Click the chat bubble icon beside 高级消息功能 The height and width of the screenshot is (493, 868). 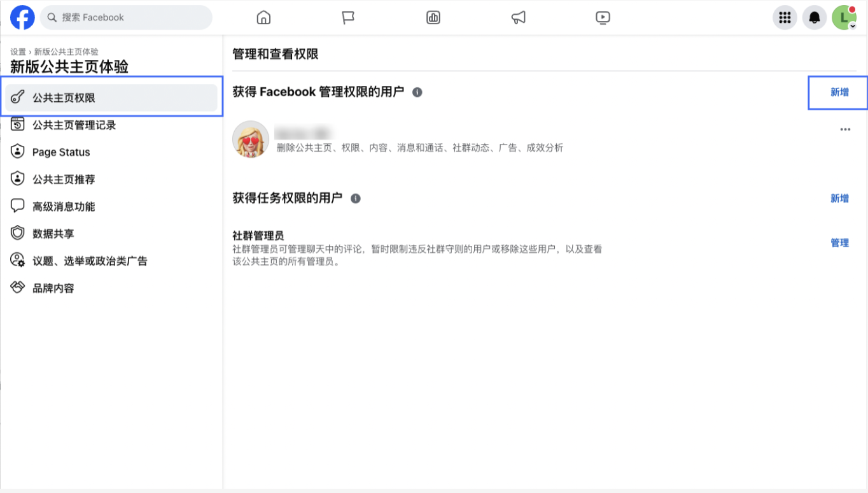pyautogui.click(x=18, y=206)
